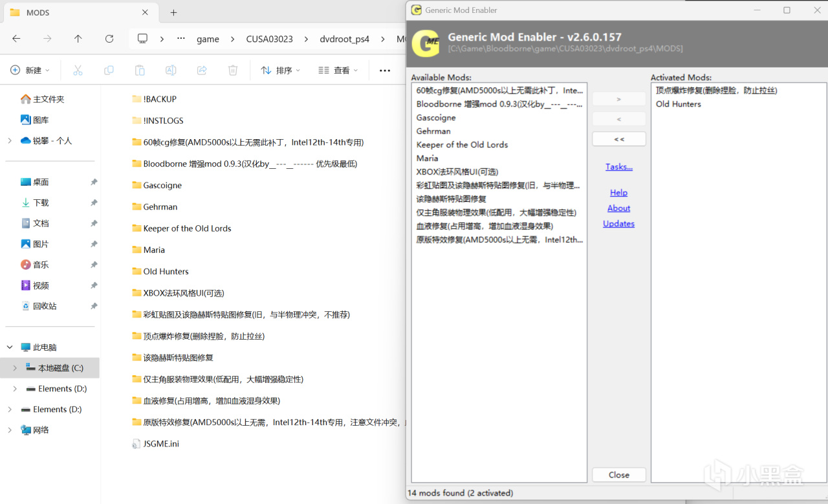Select 顶点爆炸修复 in Activated Mods list
The width and height of the screenshot is (828, 504).
716,91
